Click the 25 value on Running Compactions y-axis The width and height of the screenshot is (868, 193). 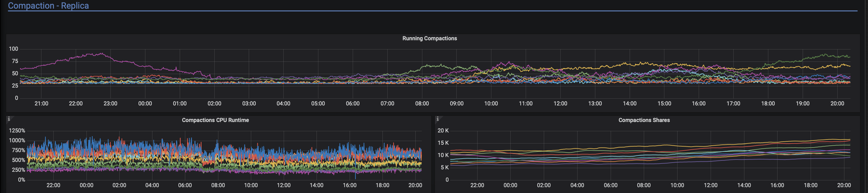[x=15, y=86]
